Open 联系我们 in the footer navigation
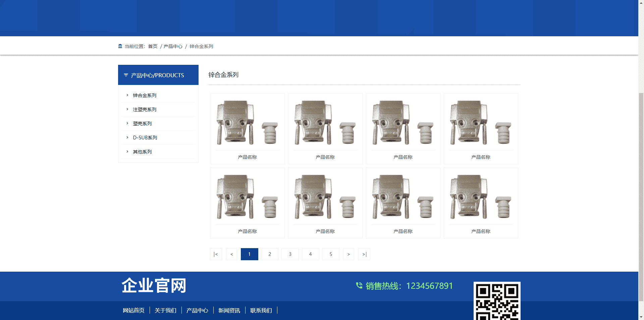644x320 pixels. pos(261,310)
